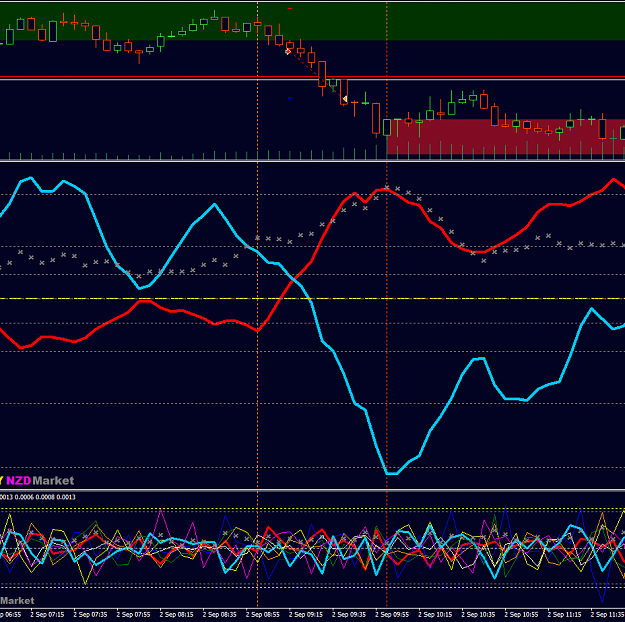Image resolution: width=625 pixels, height=622 pixels.
Task: Click the 2 Sep 10:35 time label
Action: (478, 615)
